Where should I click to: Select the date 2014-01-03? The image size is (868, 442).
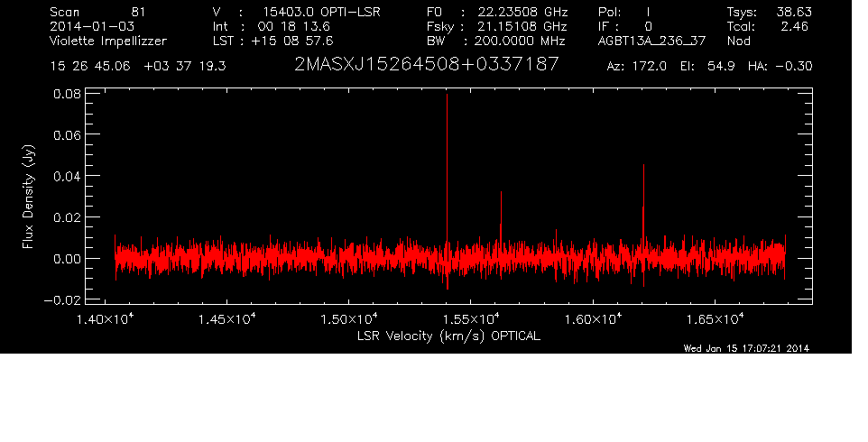click(x=92, y=26)
